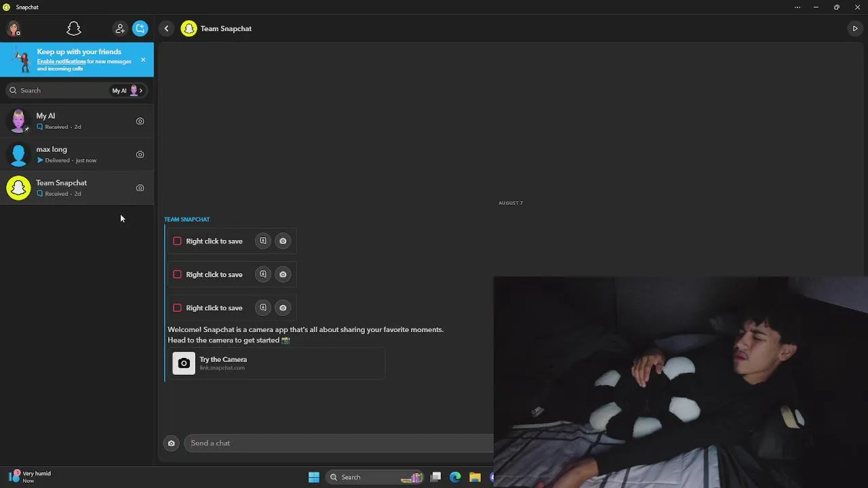Click the Welcome message text
The height and width of the screenshot is (488, 868).
tap(306, 335)
